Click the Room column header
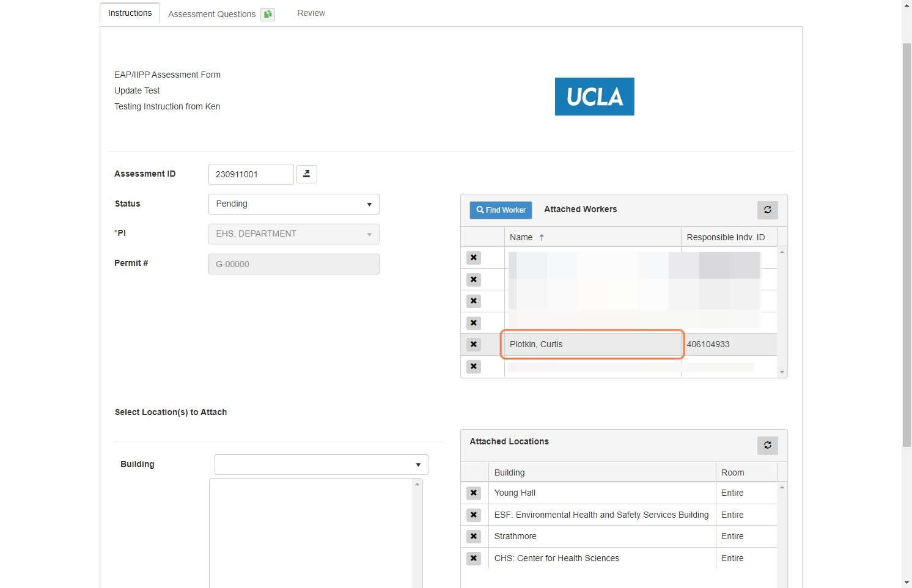912x588 pixels. [746, 472]
